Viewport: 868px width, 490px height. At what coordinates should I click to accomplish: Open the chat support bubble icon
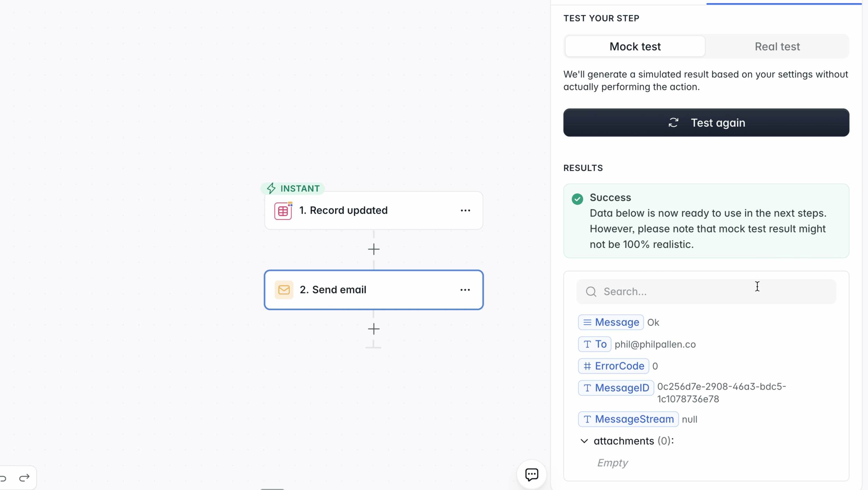coord(532,474)
